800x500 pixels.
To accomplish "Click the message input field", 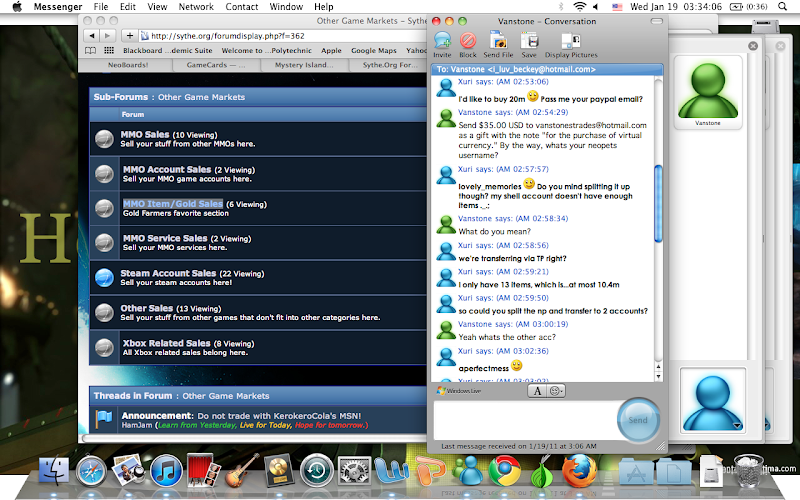I will click(526, 420).
